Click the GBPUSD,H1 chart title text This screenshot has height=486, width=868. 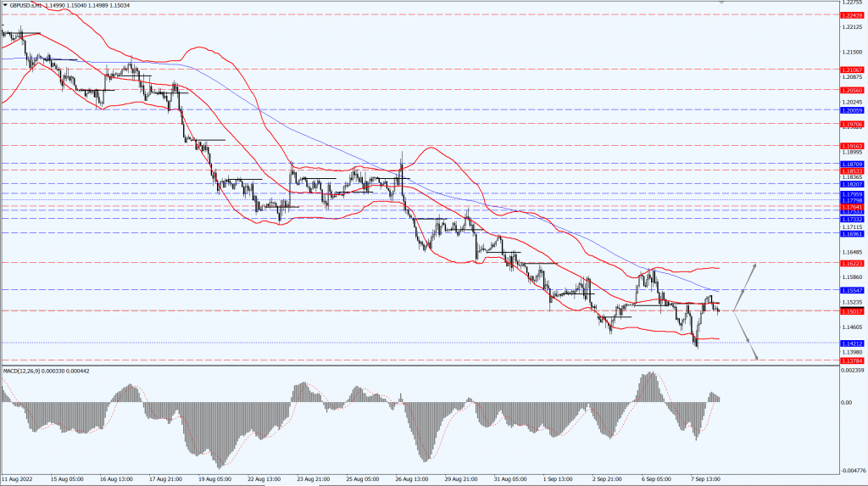click(27, 5)
